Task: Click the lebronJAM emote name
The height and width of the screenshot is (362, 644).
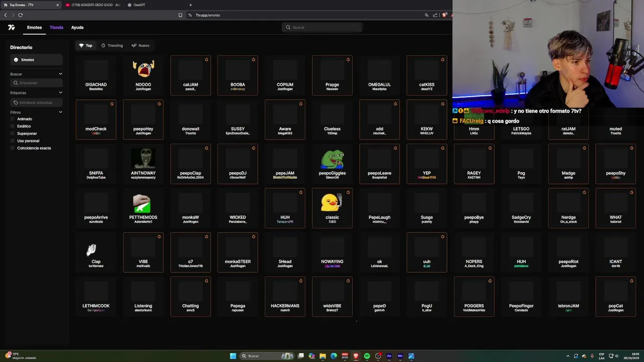Action: 569,306
